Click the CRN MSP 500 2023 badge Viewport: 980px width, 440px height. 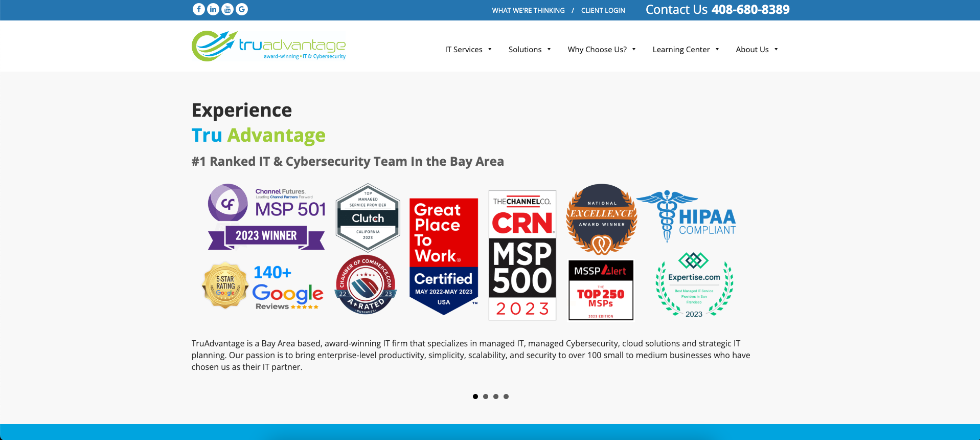[522, 255]
